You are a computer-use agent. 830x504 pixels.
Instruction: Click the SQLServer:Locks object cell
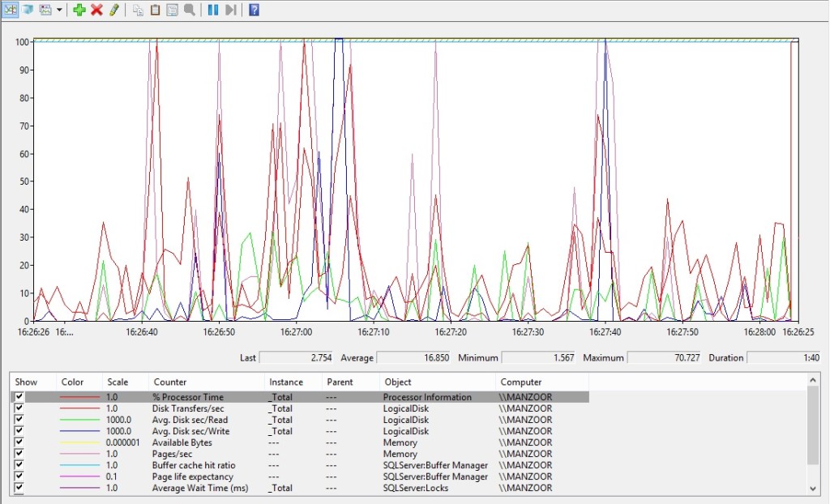pyautogui.click(x=416, y=488)
